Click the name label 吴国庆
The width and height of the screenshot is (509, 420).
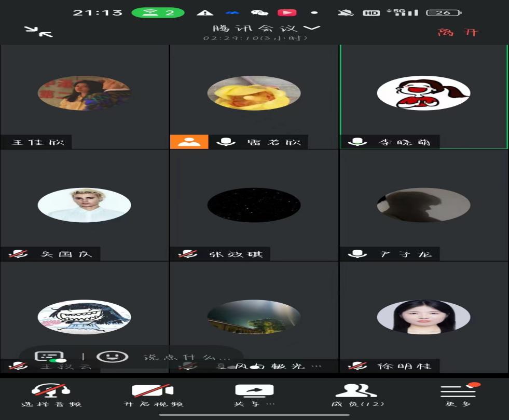tap(66, 254)
